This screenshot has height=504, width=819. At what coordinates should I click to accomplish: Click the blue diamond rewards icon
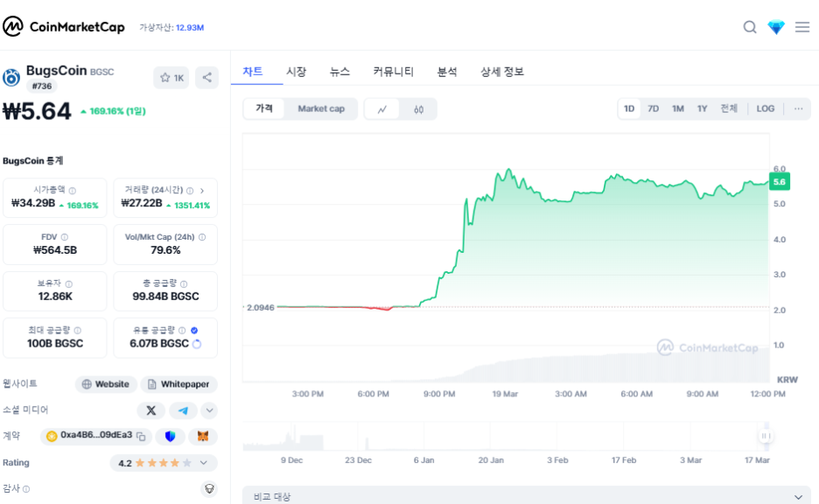point(776,26)
